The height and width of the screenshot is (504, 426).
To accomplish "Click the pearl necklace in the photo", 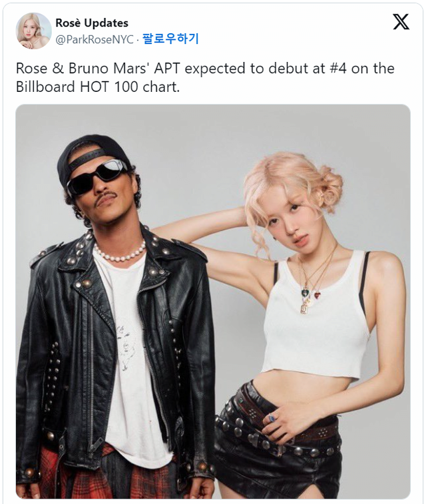I will 120,252.
